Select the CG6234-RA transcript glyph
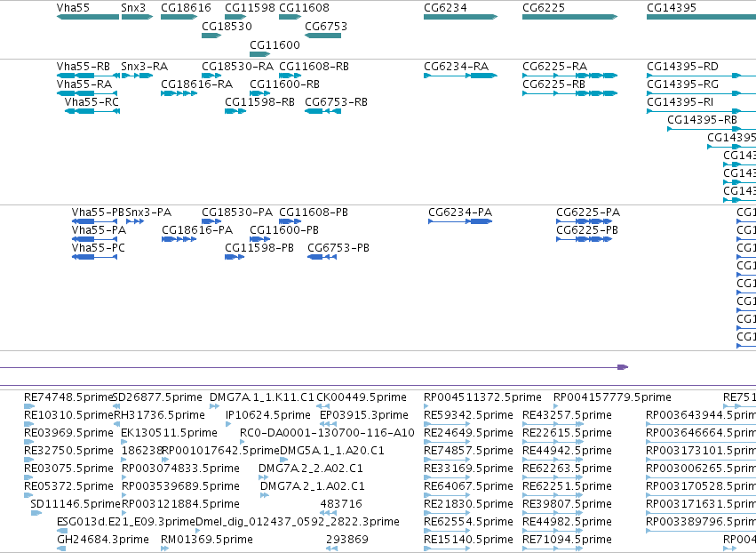This screenshot has height=553, width=756. coord(460,76)
